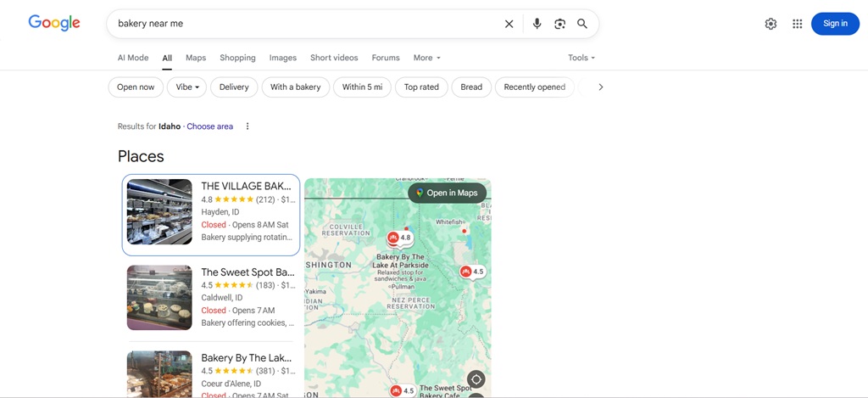
Task: Open the More search categories dropdown
Action: click(x=426, y=58)
